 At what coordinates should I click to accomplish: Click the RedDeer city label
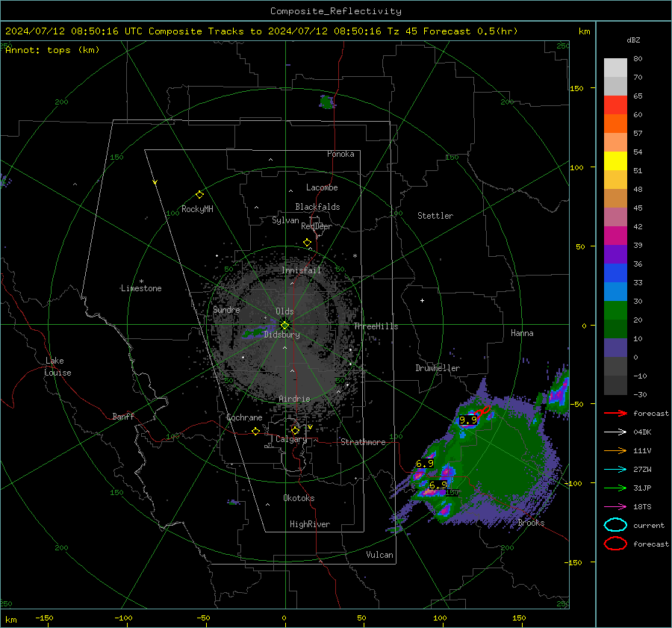317,226
